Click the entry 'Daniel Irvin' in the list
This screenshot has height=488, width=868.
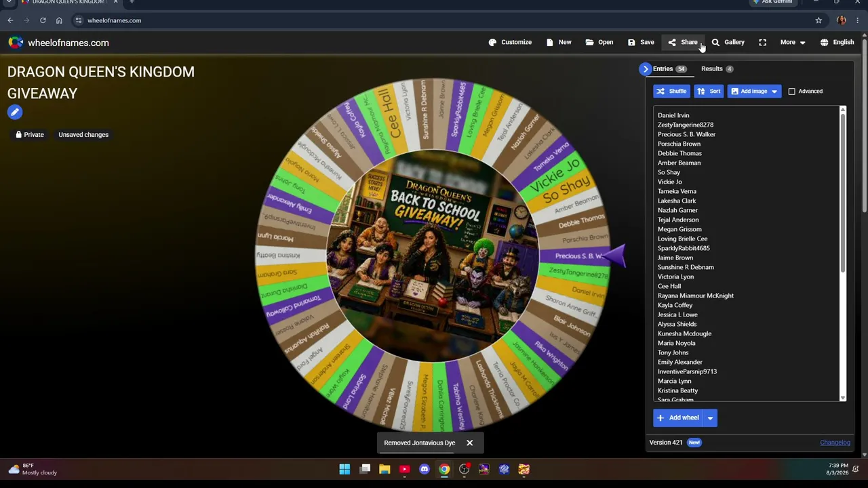(x=673, y=115)
